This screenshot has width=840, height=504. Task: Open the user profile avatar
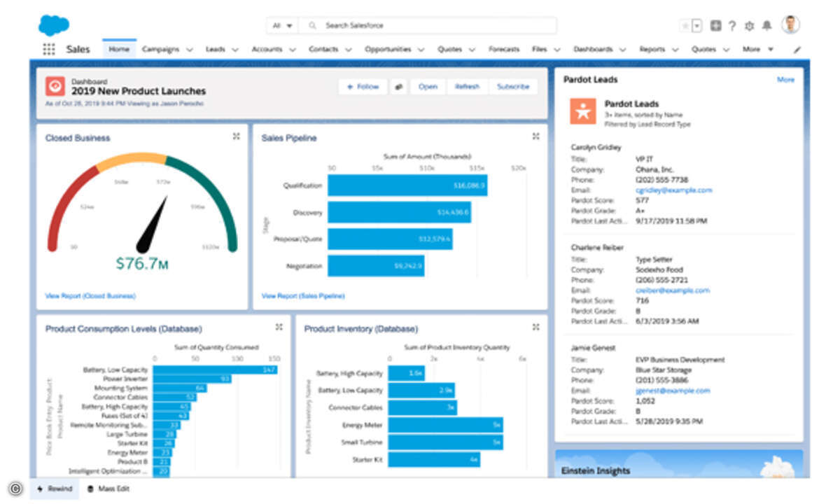791,24
